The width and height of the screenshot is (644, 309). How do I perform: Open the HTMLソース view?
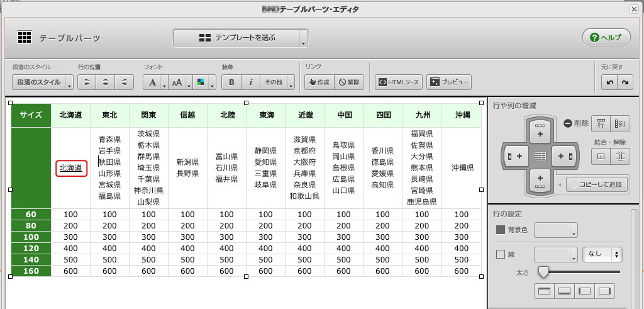pyautogui.click(x=399, y=82)
